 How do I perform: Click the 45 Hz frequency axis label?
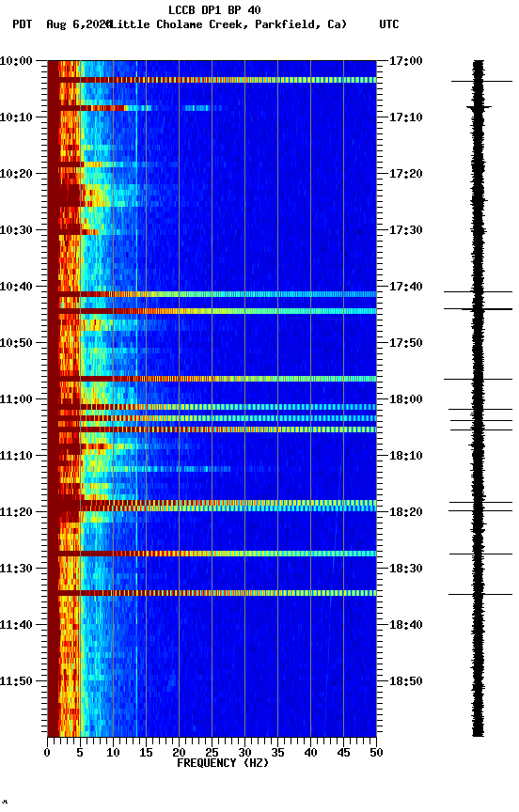pyautogui.click(x=343, y=754)
